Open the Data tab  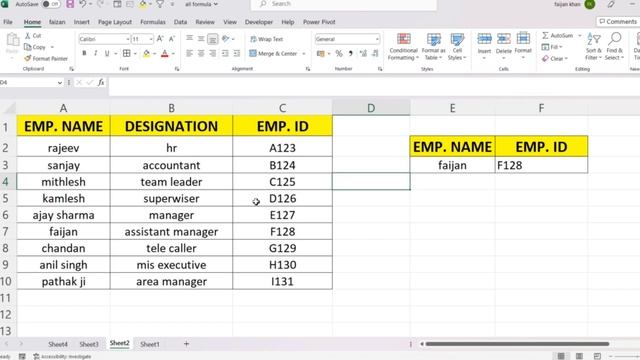pyautogui.click(x=180, y=22)
